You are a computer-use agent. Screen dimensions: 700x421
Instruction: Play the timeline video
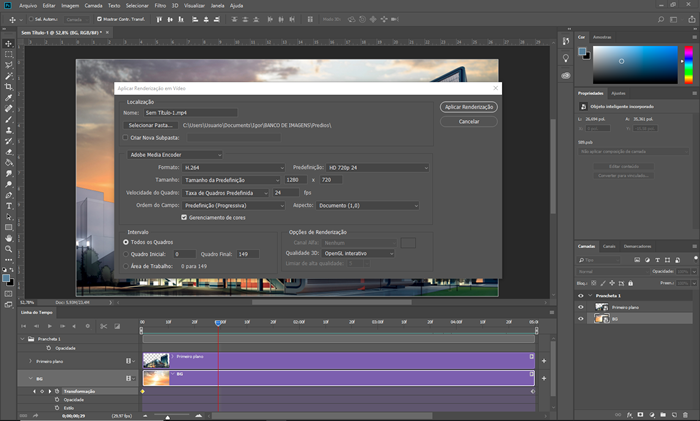pos(50,326)
